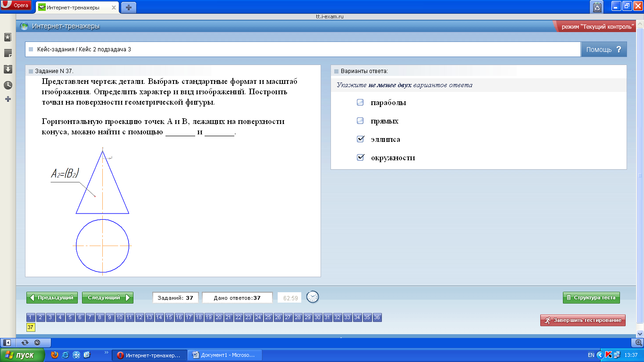Open Opera sidebar history clock panel
644x362 pixels.
pyautogui.click(x=8, y=85)
